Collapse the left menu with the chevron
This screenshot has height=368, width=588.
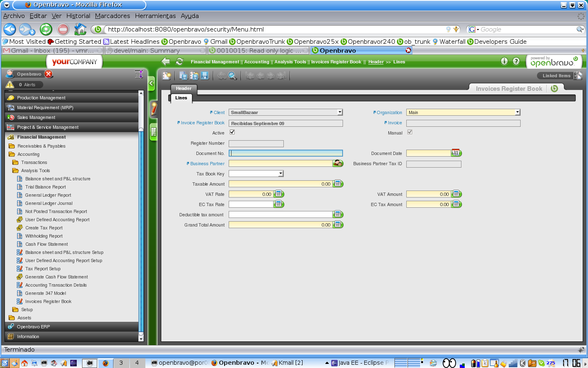click(151, 83)
